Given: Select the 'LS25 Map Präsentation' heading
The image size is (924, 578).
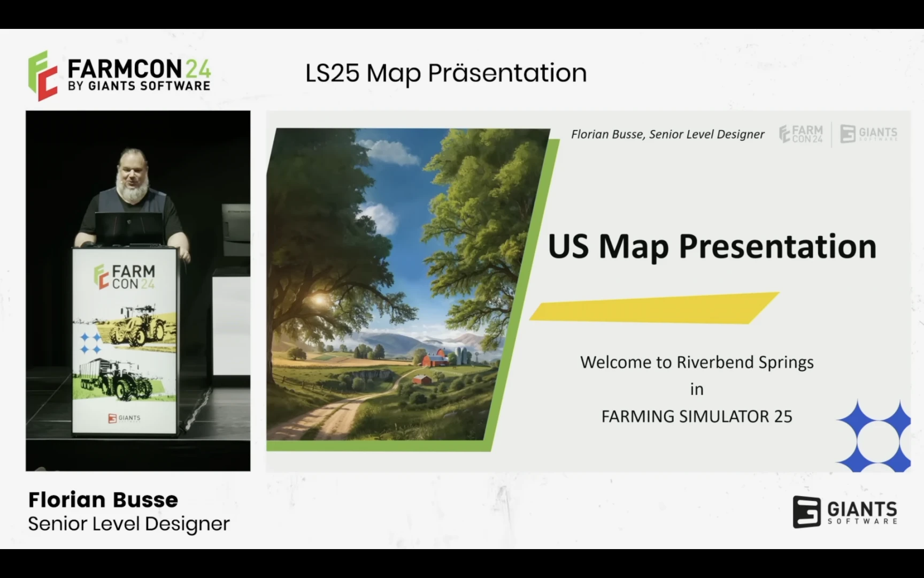Looking at the screenshot, I should point(446,73).
